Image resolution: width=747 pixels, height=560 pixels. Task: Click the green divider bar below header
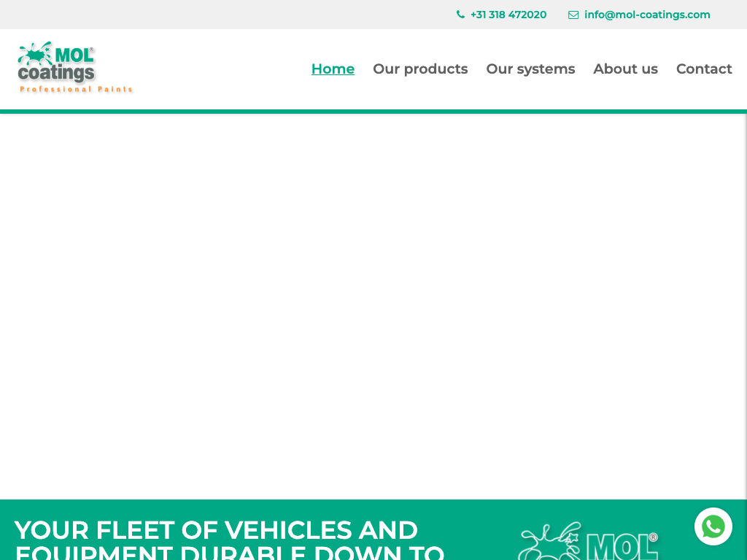(373, 112)
